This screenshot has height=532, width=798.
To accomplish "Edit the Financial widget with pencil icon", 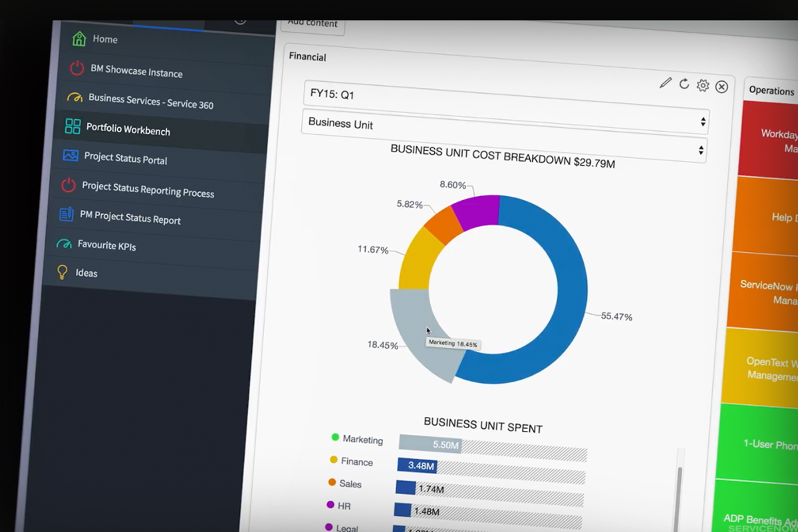I will [x=665, y=82].
